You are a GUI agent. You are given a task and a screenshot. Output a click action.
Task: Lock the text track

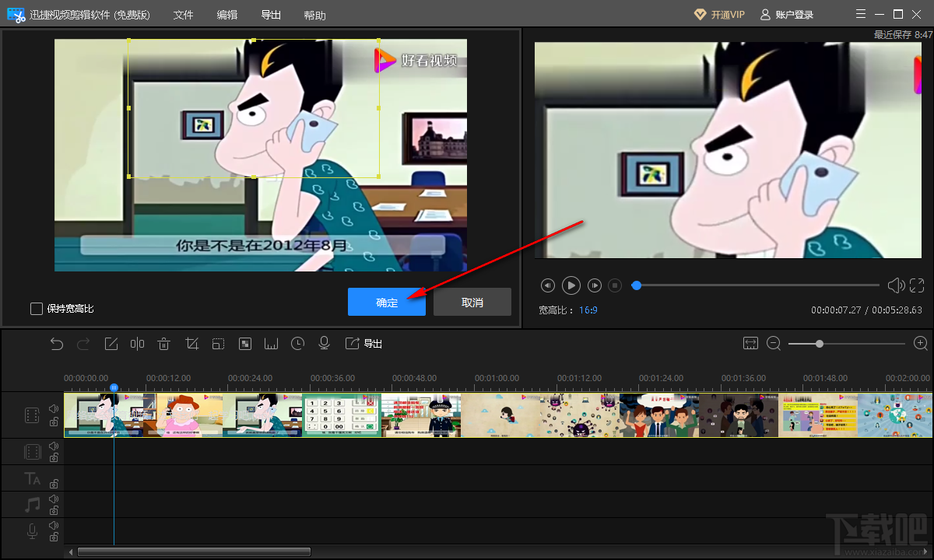[54, 484]
